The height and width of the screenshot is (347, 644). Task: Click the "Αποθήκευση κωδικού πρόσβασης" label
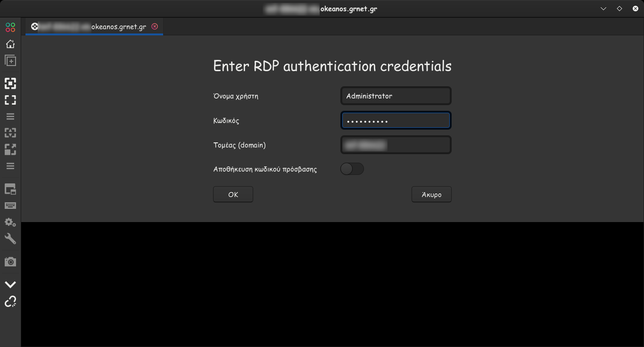click(265, 169)
